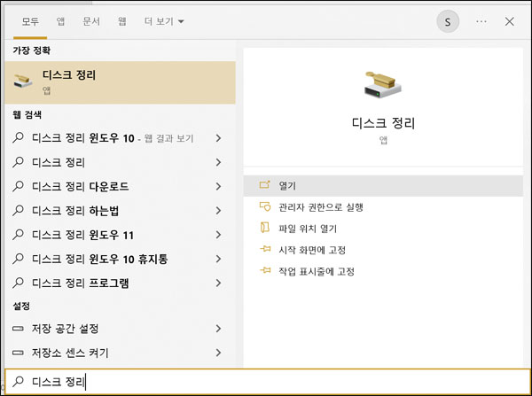532x396 pixels.
Task: Click storage icon beside 저장 공간 설정
Action: [x=18, y=328]
